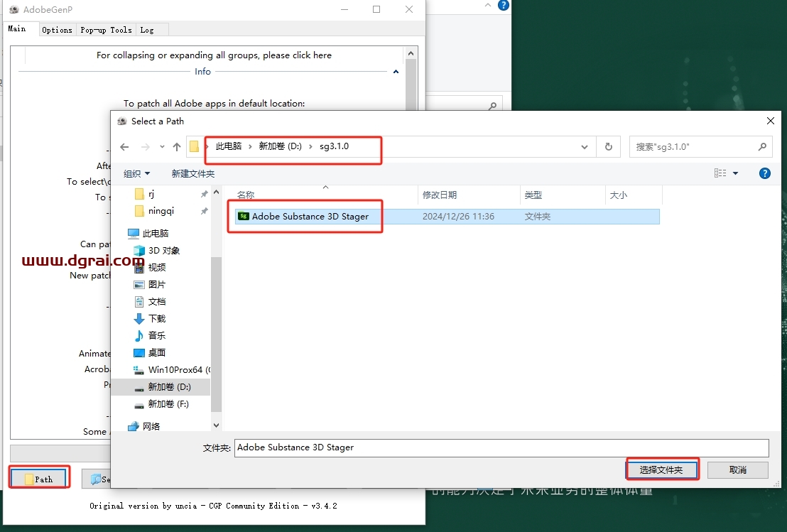The width and height of the screenshot is (787, 532).
Task: Select Adobe Substance 3D Stager folder
Action: (447, 217)
